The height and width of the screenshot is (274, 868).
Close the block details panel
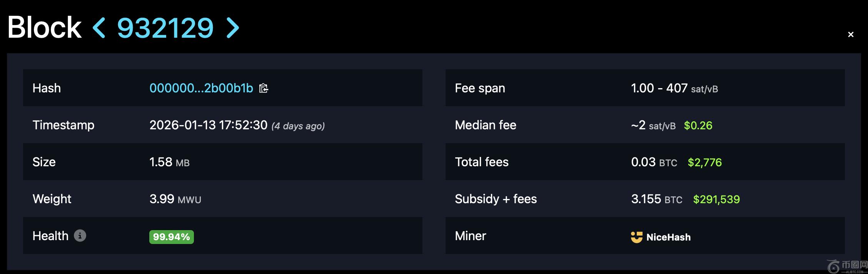coord(851,35)
